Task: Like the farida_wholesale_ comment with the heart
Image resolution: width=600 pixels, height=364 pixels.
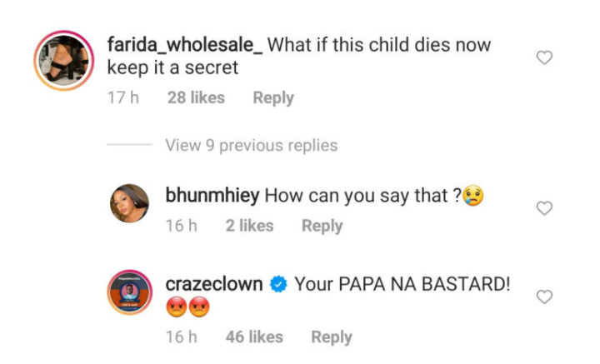Action: [544, 57]
